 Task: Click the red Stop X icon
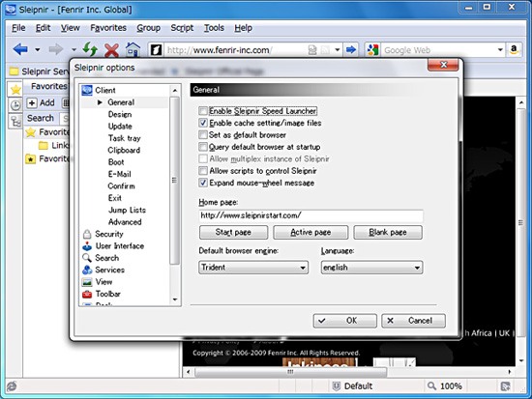(x=111, y=50)
